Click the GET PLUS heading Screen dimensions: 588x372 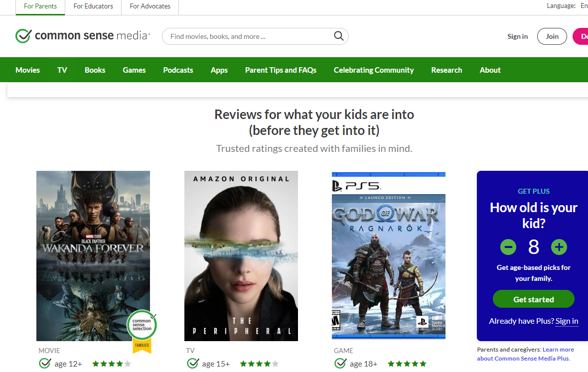[x=534, y=191]
